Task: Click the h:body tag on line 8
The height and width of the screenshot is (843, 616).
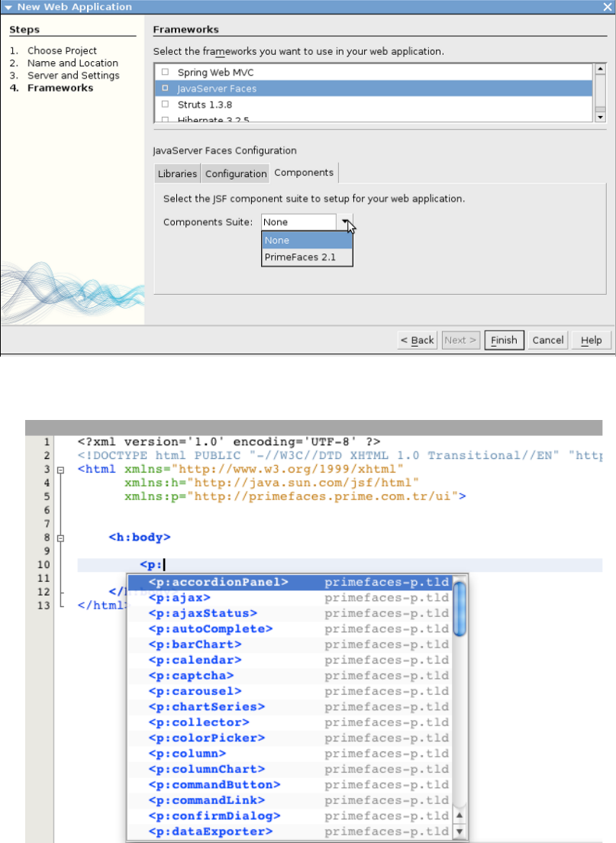Action: point(140,537)
